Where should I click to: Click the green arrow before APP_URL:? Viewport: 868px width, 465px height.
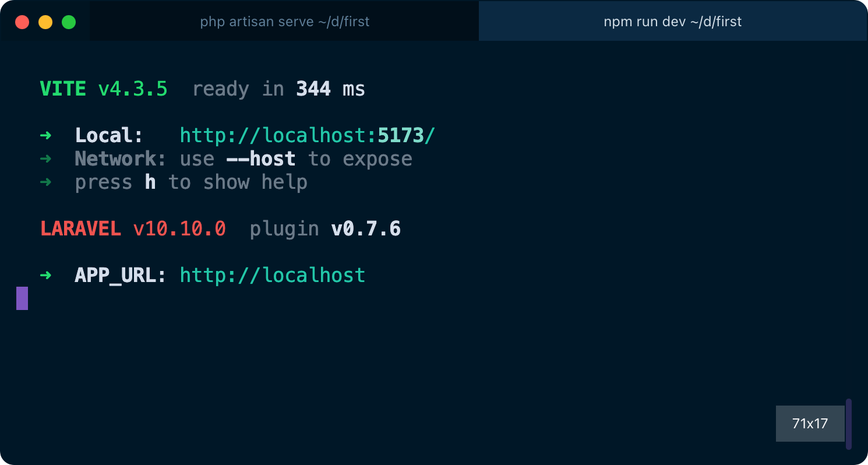45,275
